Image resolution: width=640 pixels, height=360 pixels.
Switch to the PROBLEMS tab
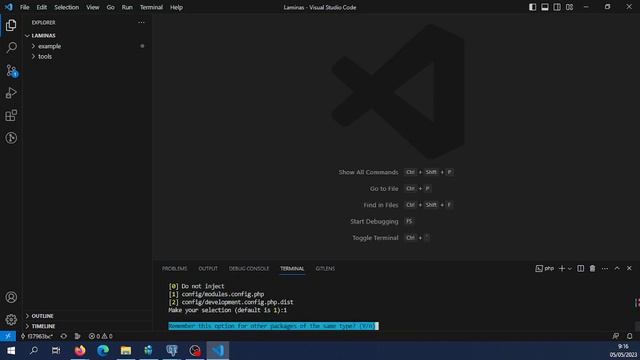coord(175,268)
